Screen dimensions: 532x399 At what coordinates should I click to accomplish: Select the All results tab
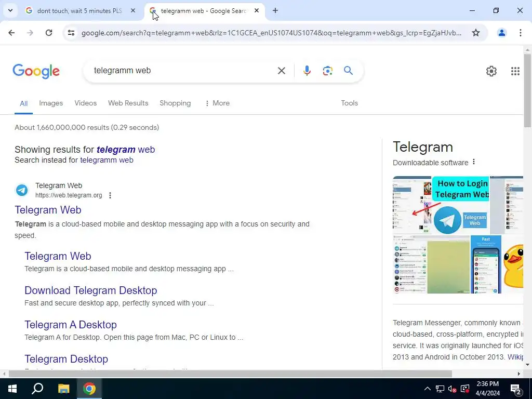(x=23, y=103)
